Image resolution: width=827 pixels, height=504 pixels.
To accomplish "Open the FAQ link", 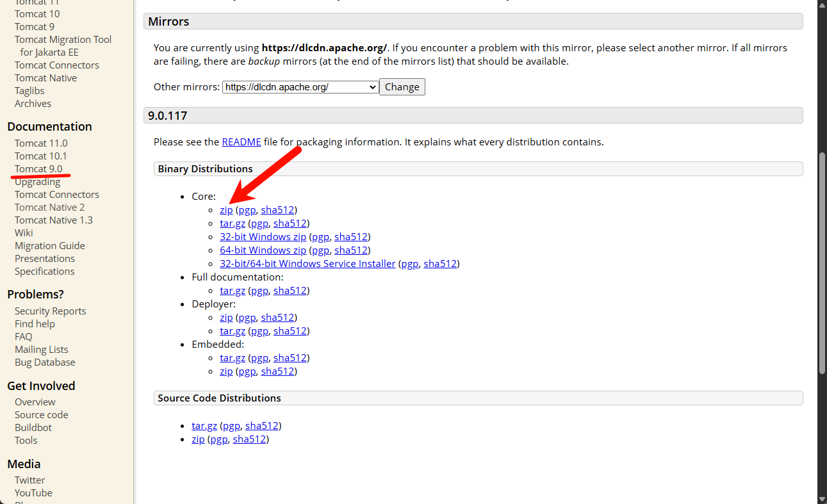I will [23, 337].
